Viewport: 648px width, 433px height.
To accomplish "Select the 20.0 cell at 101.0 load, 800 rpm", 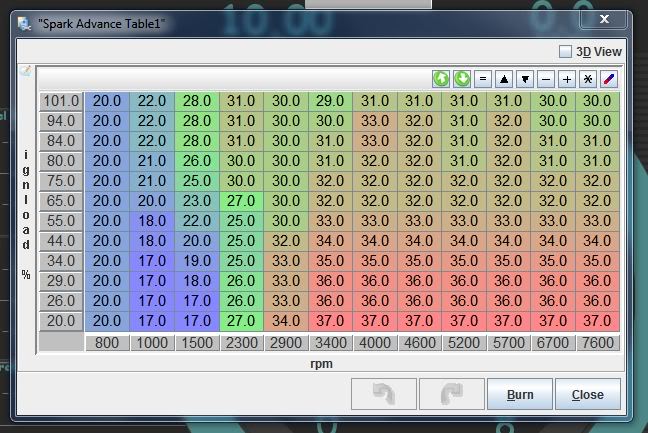I will point(107,101).
